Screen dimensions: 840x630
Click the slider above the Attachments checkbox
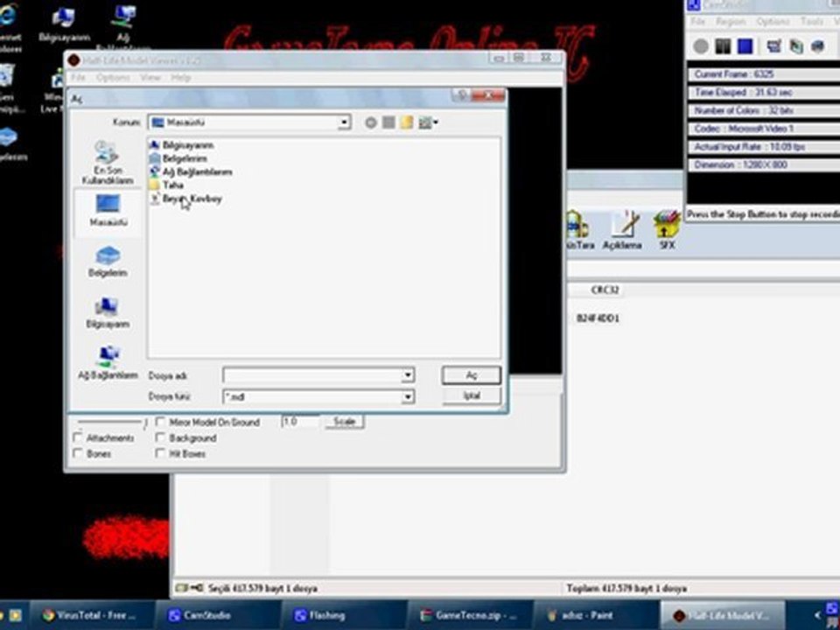(111, 423)
